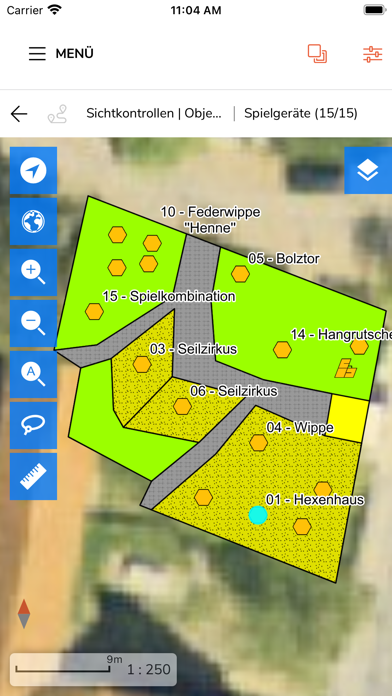Open the hamburger MENÜ
Screen dimensions: 392x696
coord(61,54)
